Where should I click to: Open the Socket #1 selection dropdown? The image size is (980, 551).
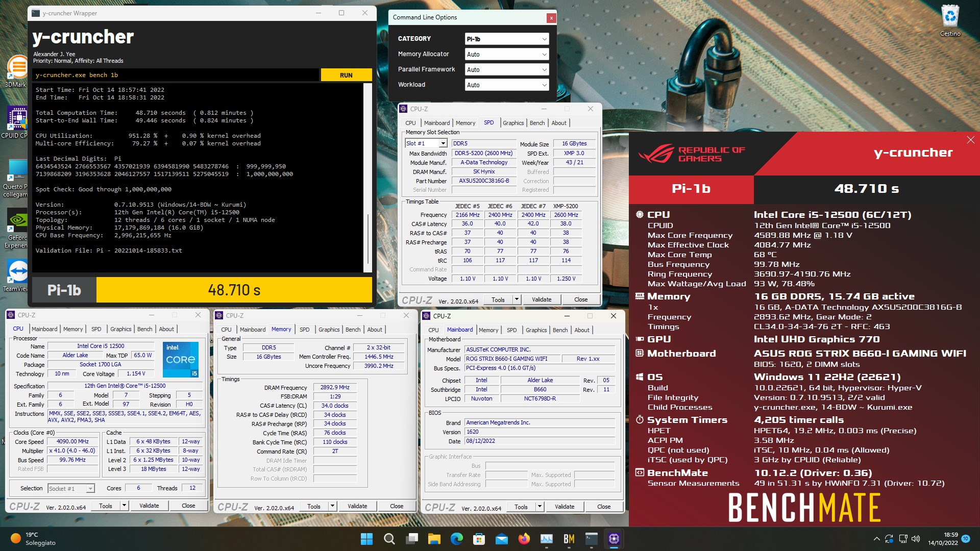point(71,488)
